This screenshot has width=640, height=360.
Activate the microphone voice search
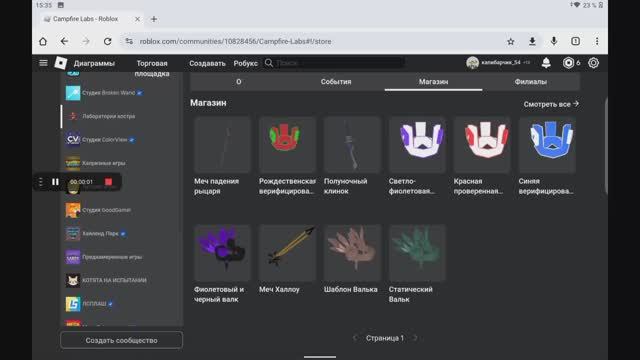[x=554, y=41]
